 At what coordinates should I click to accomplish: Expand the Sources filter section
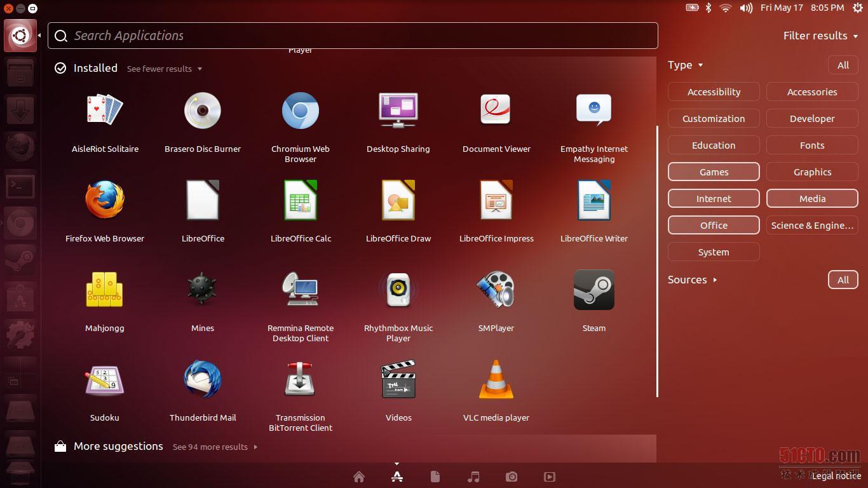[693, 280]
